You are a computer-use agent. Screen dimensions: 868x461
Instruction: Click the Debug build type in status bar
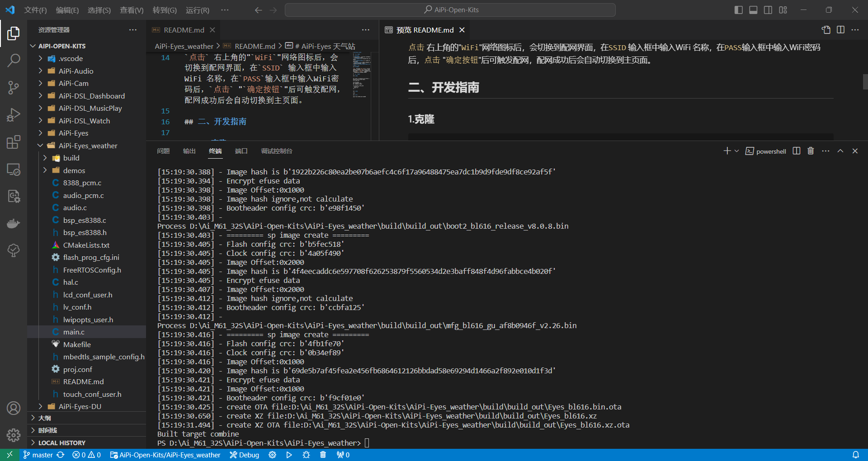coord(244,455)
